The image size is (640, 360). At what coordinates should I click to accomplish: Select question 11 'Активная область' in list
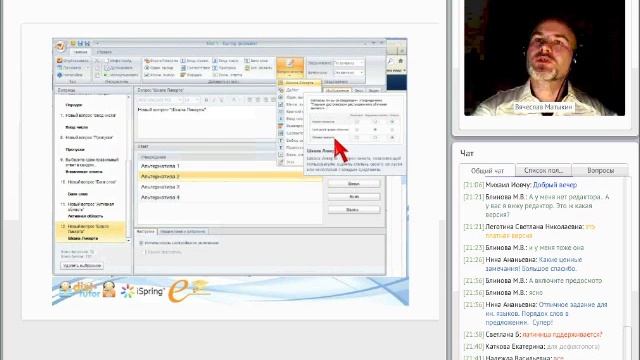(x=91, y=210)
